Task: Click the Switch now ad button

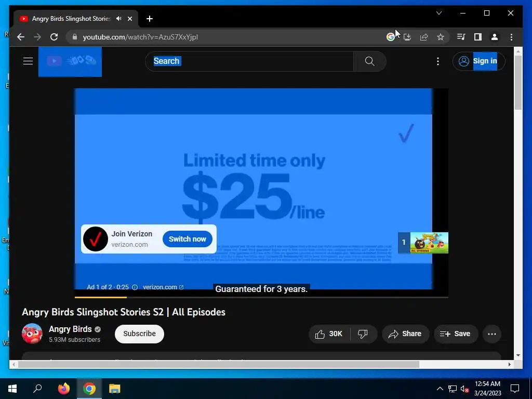Action: pos(187,239)
